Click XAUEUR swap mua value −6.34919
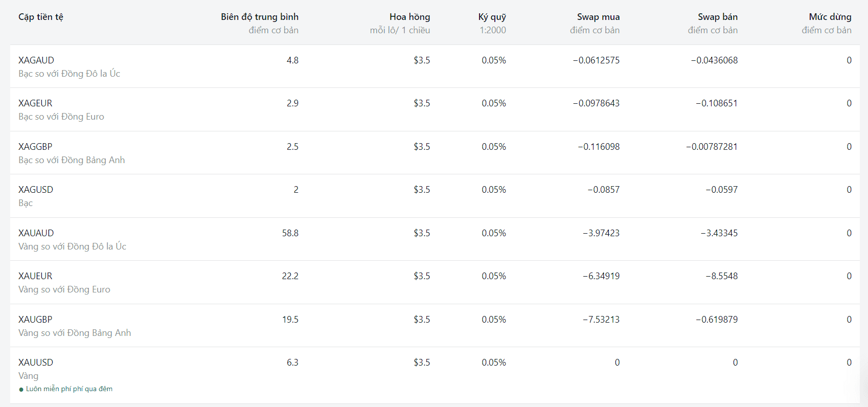Screen dimensions: 868x407 601,276
